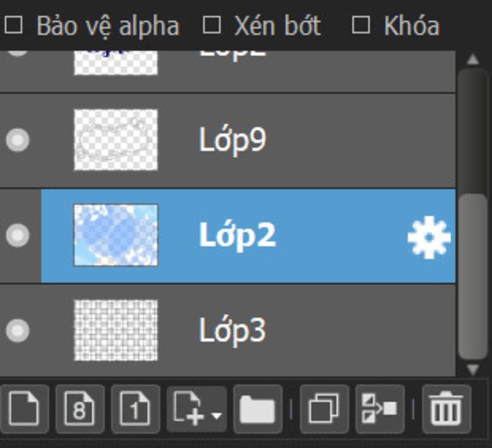This screenshot has width=492, height=448.
Task: Click scrollbar up arrow in layer list
Action: pyautogui.click(x=473, y=59)
